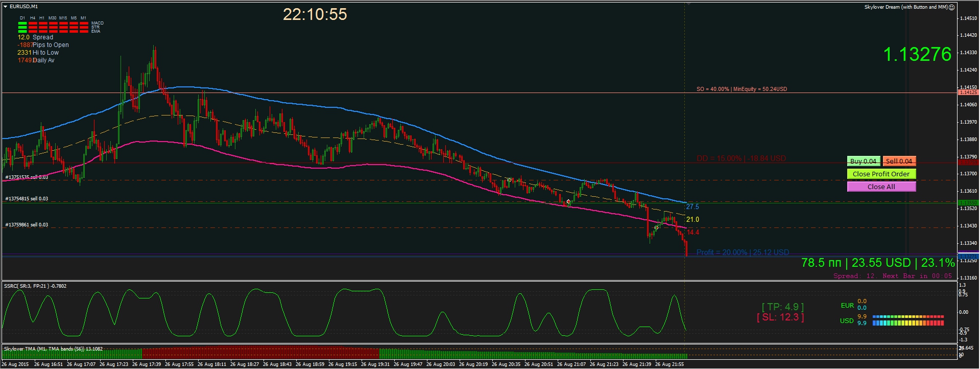This screenshot has width=980, height=369.
Task: Click the Buy 0.04 button
Action: [863, 161]
